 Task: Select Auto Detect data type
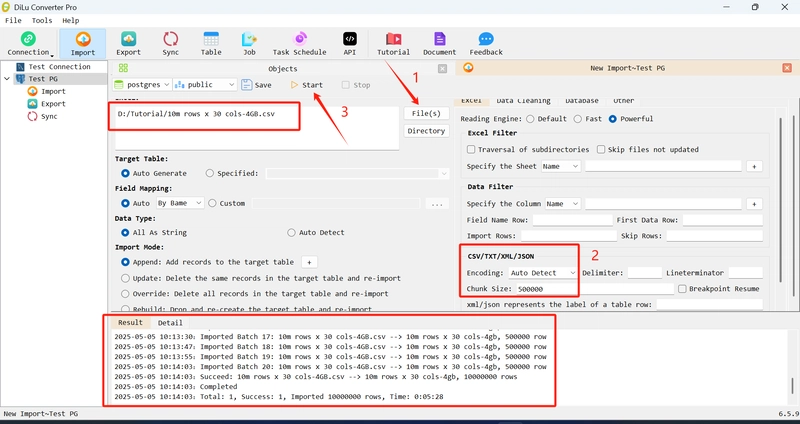tap(315, 233)
